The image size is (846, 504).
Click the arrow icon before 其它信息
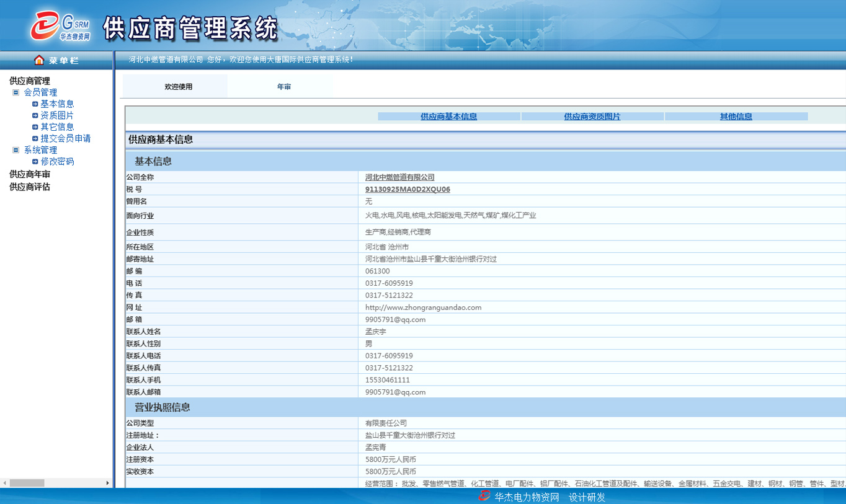pos(35,126)
